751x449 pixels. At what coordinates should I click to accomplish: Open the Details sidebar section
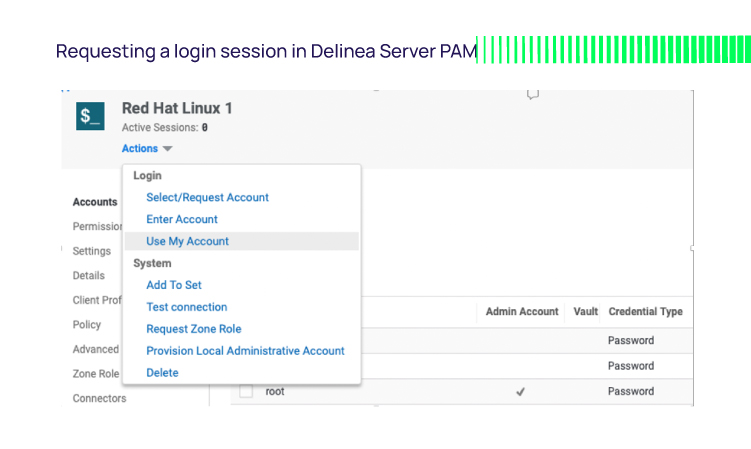[89, 276]
